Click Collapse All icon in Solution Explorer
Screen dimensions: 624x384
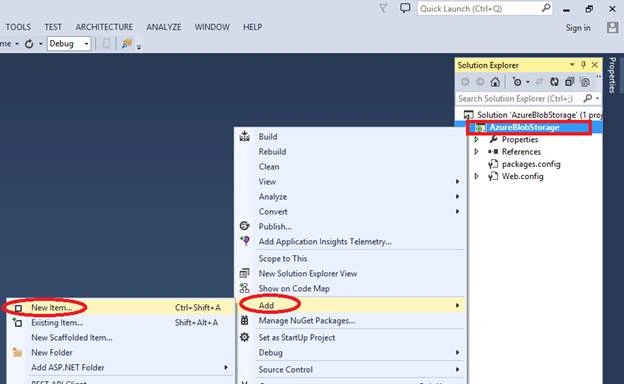(569, 82)
